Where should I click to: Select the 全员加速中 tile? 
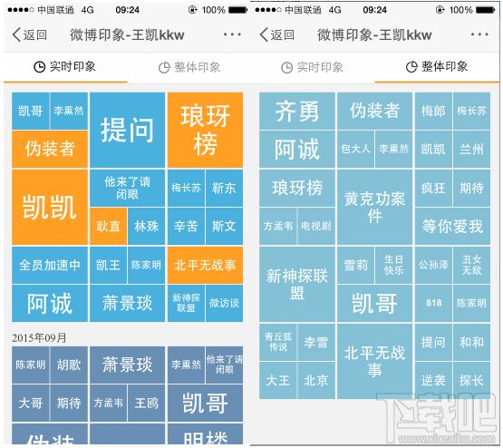(x=50, y=265)
